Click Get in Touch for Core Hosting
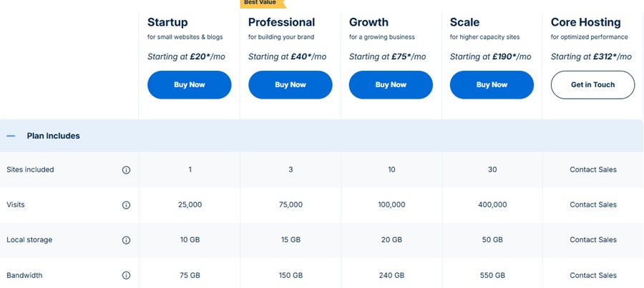Viewport: 644px width, 288px height. pyautogui.click(x=592, y=85)
